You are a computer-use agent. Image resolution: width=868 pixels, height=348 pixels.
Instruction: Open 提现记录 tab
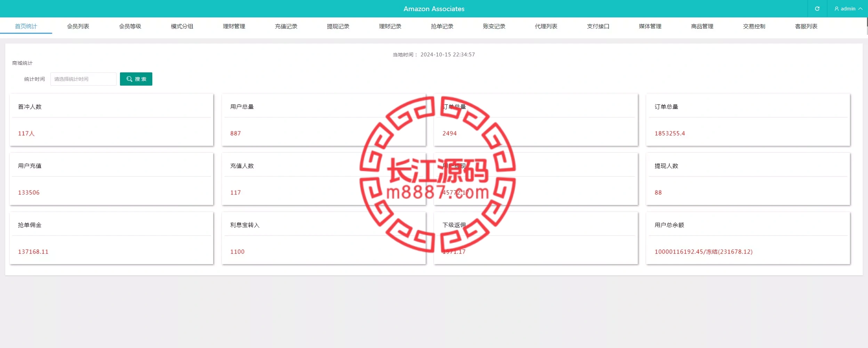(338, 26)
